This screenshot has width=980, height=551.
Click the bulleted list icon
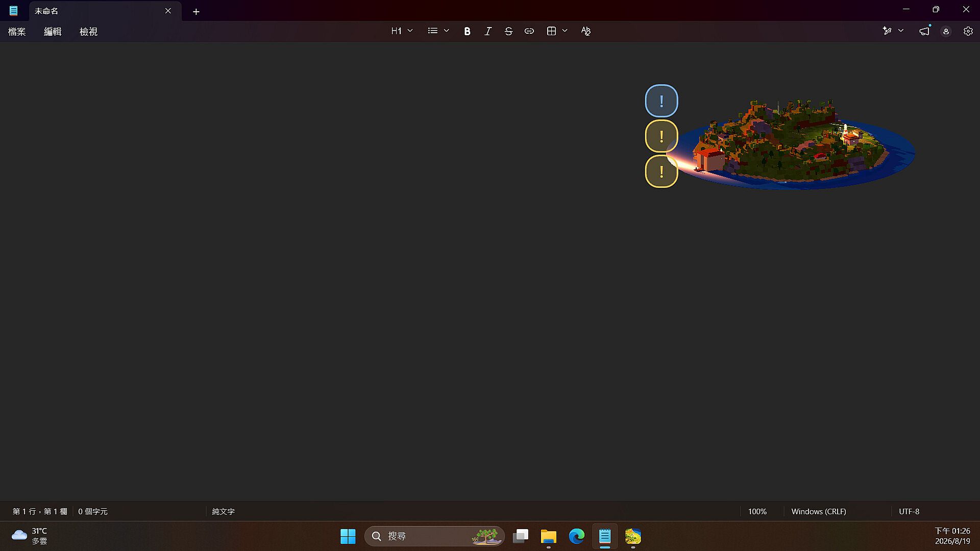(433, 31)
